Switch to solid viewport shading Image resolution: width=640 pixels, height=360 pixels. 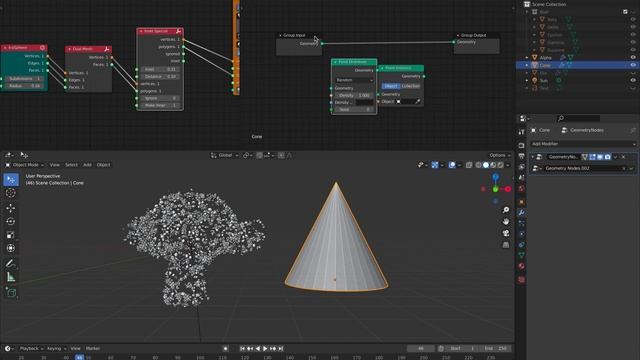tap(486, 165)
